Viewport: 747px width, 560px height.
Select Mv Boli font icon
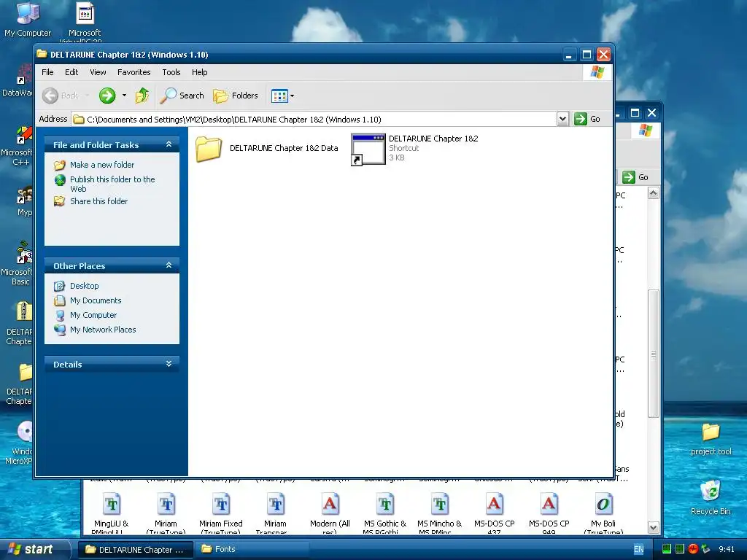pos(603,513)
